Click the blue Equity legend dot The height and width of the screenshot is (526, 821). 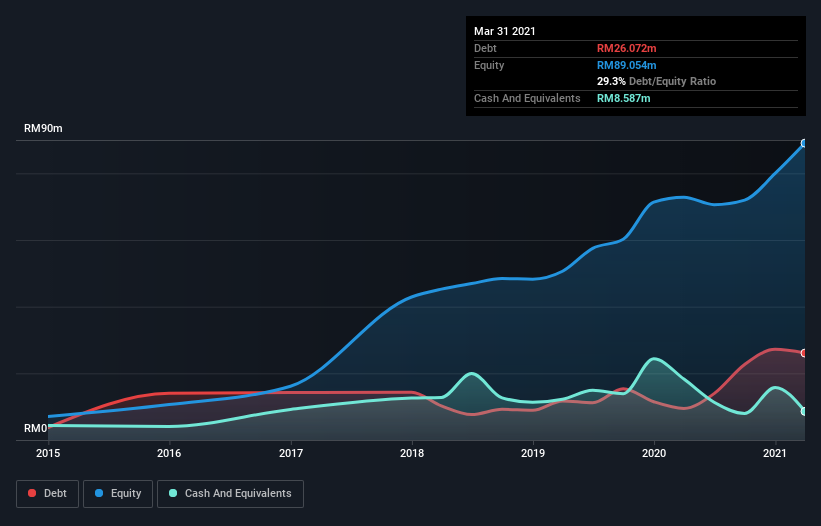pyautogui.click(x=99, y=493)
